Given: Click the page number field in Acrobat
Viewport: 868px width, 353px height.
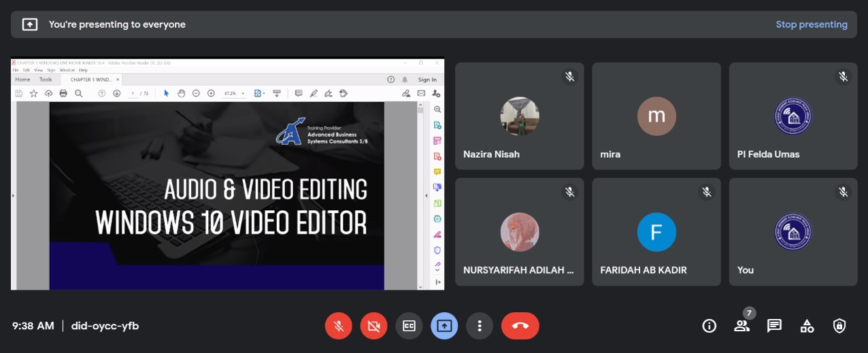Looking at the screenshot, I should click(133, 94).
